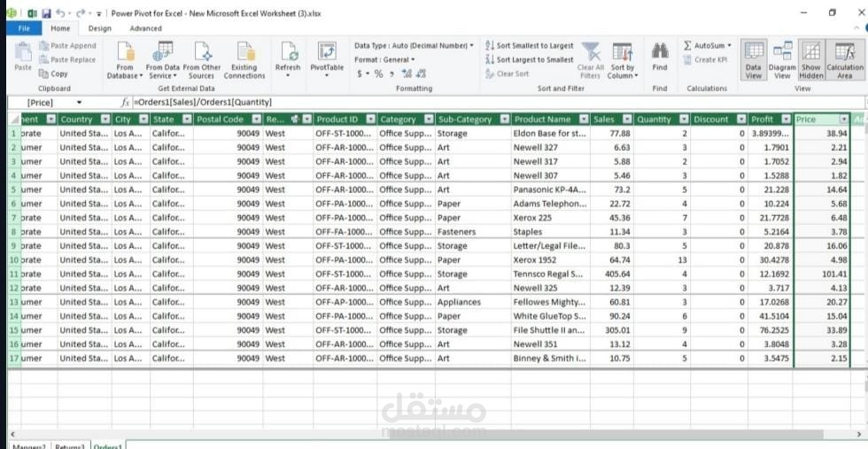Click the Copy button
The image size is (868, 449).
pos(54,74)
